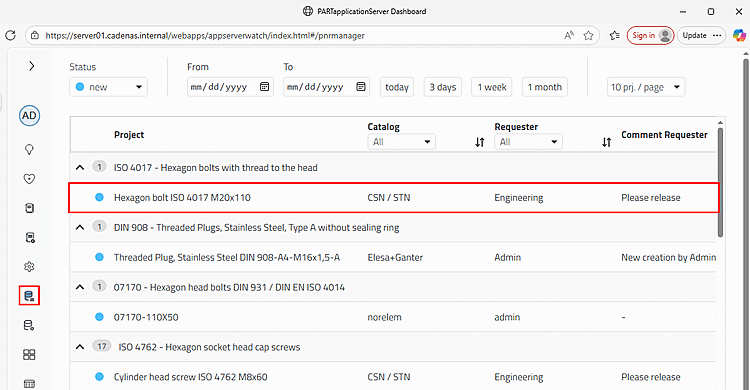The image size is (750, 390).
Task: Click the blue status dot for 07170-110X50
Action: 99,317
